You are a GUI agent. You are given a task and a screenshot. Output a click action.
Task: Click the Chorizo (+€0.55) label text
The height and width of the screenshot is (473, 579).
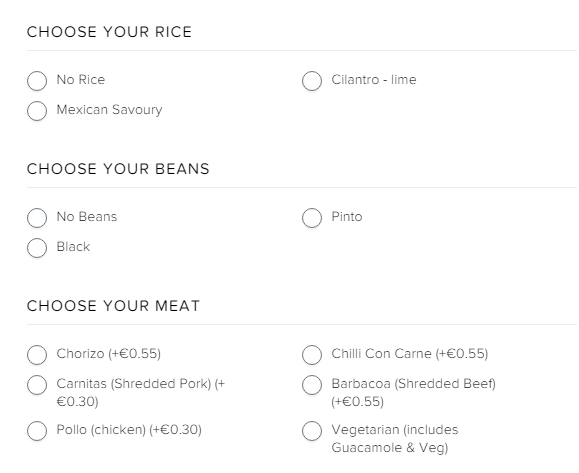109,354
